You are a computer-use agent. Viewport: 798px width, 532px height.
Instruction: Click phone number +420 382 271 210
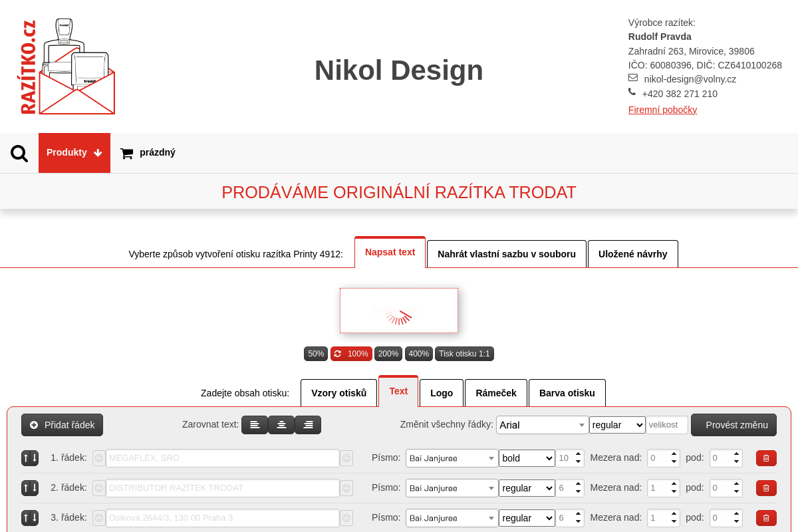(680, 94)
